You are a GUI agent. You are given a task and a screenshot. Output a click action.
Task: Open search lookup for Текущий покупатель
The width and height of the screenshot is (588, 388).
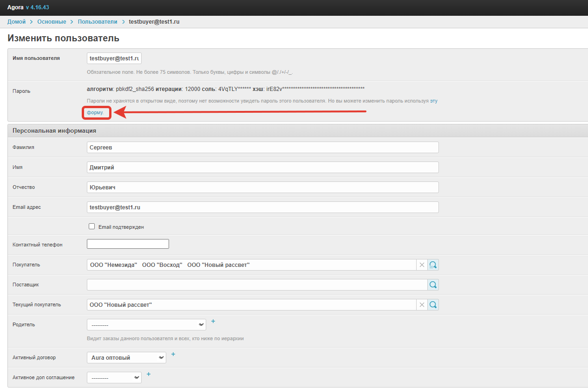[433, 305]
